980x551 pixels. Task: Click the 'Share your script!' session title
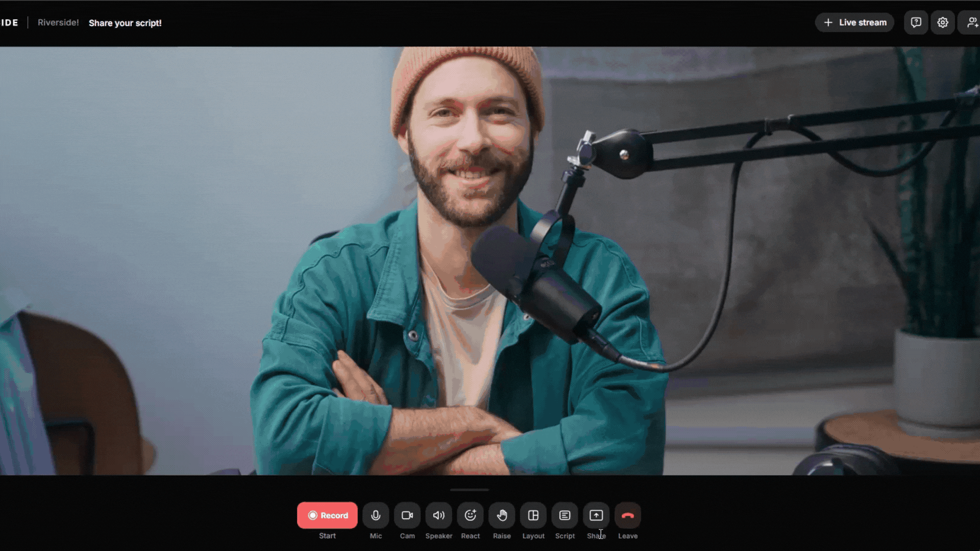pos(125,23)
